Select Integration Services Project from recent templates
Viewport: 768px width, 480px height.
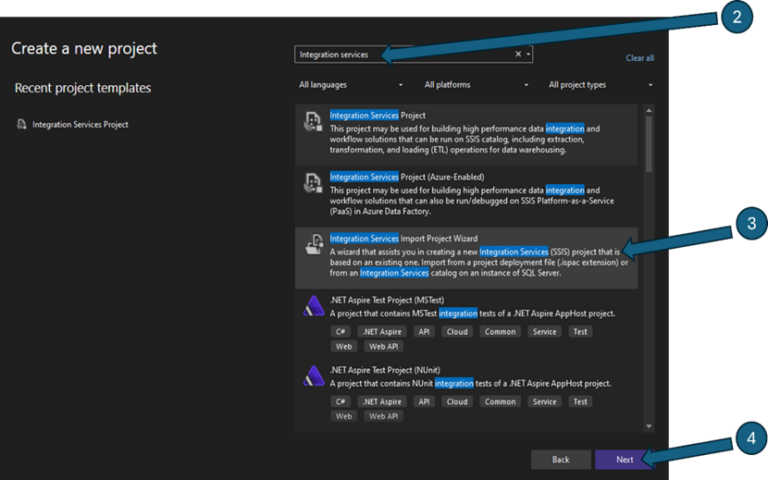[x=80, y=125]
